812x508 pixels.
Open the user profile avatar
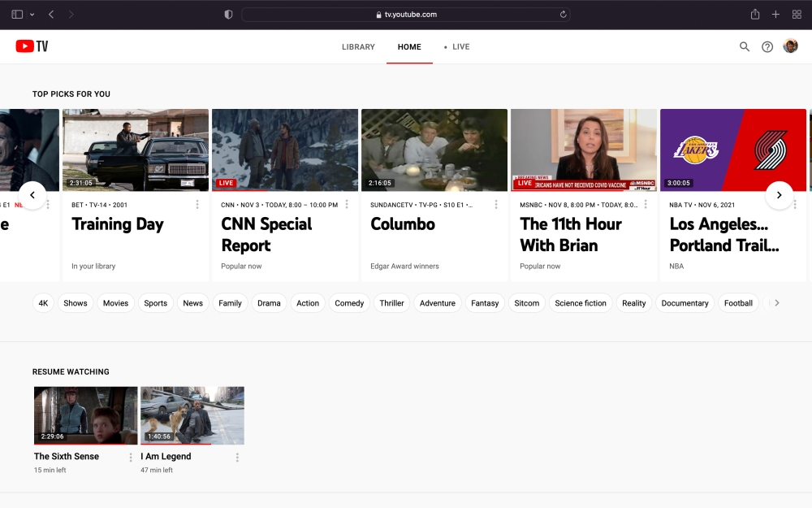click(x=790, y=46)
